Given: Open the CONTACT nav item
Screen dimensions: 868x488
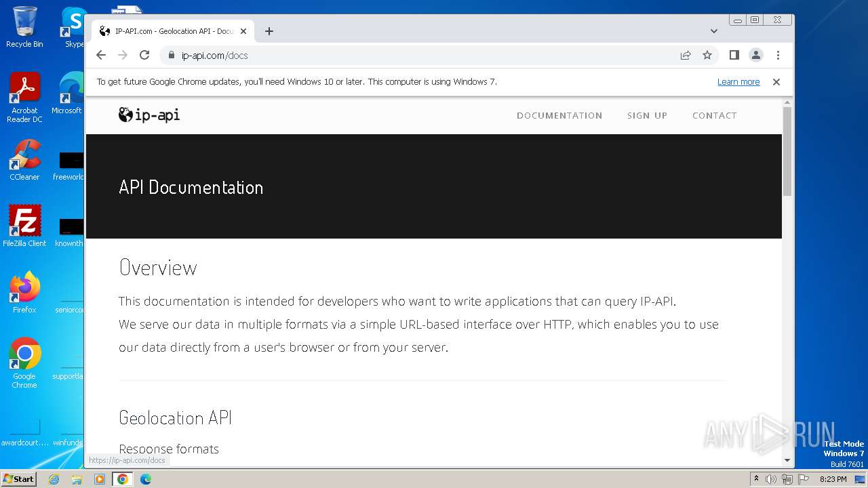Looking at the screenshot, I should coord(714,115).
